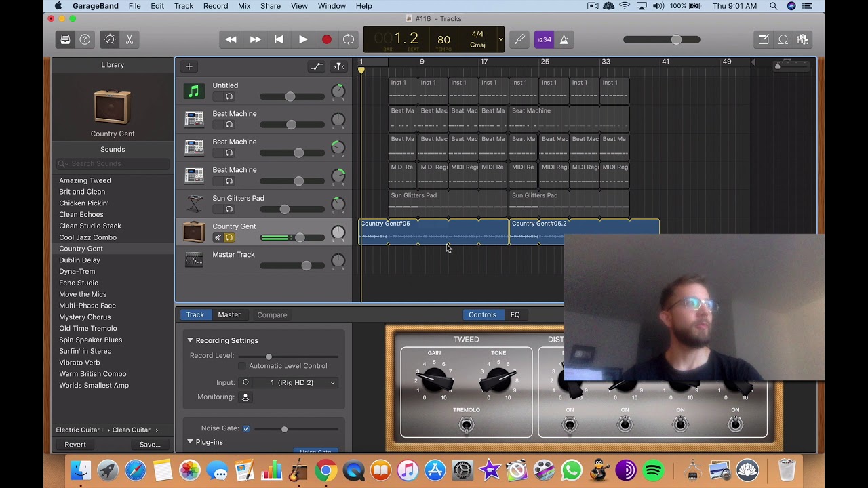Open the Cmaj key signature menu
Screen dimensions: 868x488
[477, 45]
